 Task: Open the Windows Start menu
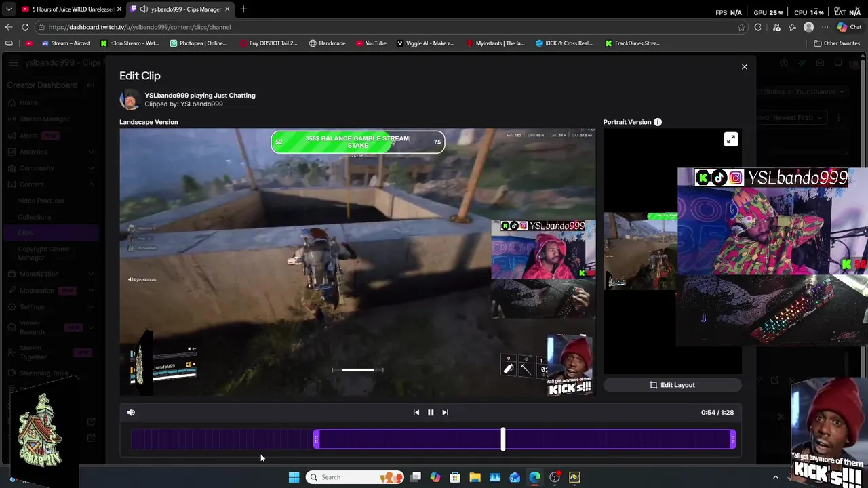(x=294, y=477)
